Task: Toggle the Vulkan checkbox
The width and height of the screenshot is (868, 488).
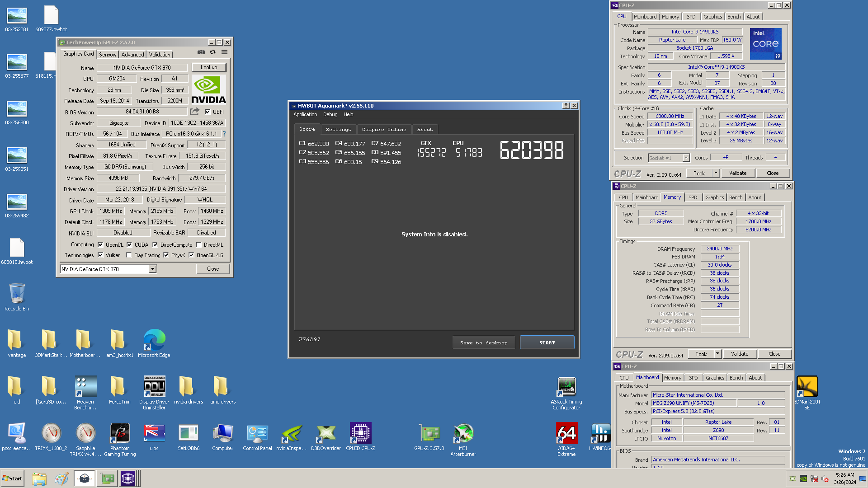Action: [100, 255]
